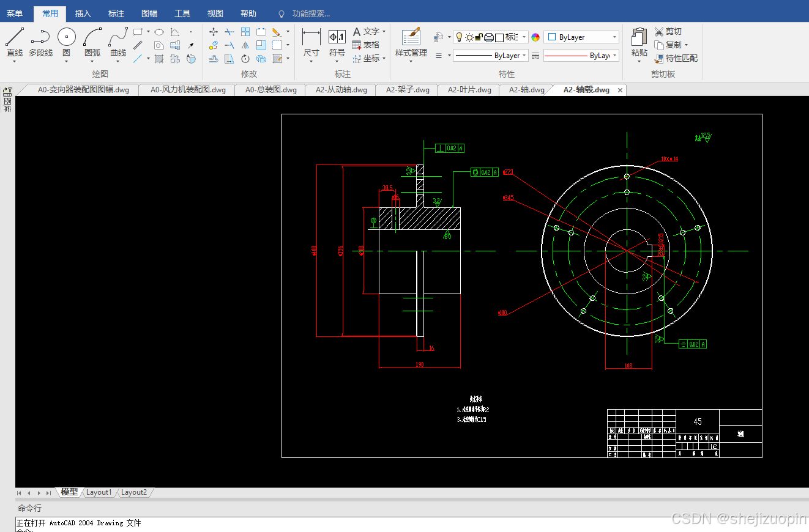Click the white ByLayer color swatch

[551, 37]
